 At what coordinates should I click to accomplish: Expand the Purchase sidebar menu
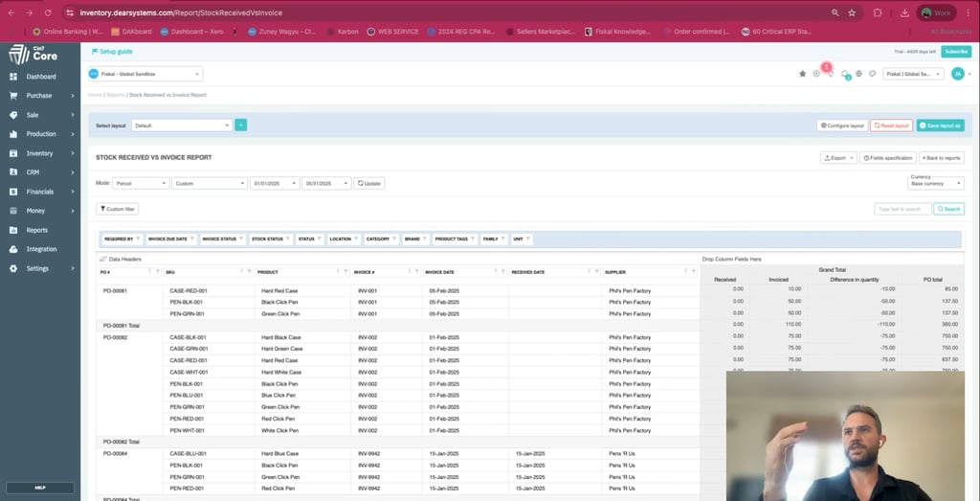point(40,96)
